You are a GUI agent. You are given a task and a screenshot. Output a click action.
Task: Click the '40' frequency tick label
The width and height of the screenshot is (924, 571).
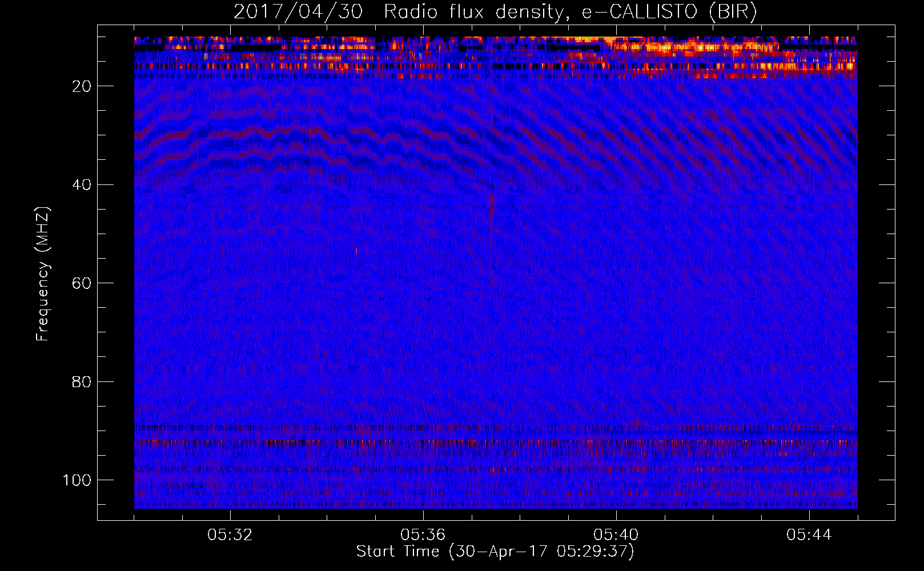click(82, 185)
